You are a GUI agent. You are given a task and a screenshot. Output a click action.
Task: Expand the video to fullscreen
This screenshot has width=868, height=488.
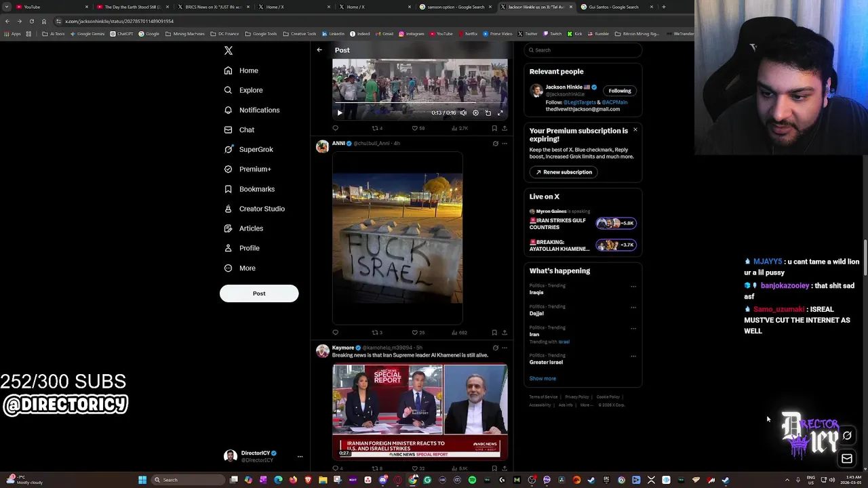pos(500,113)
